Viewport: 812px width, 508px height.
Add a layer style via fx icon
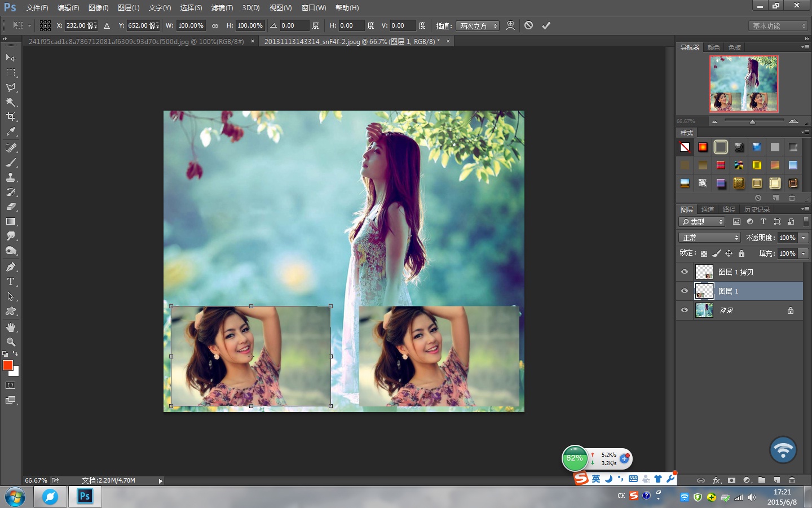click(717, 480)
